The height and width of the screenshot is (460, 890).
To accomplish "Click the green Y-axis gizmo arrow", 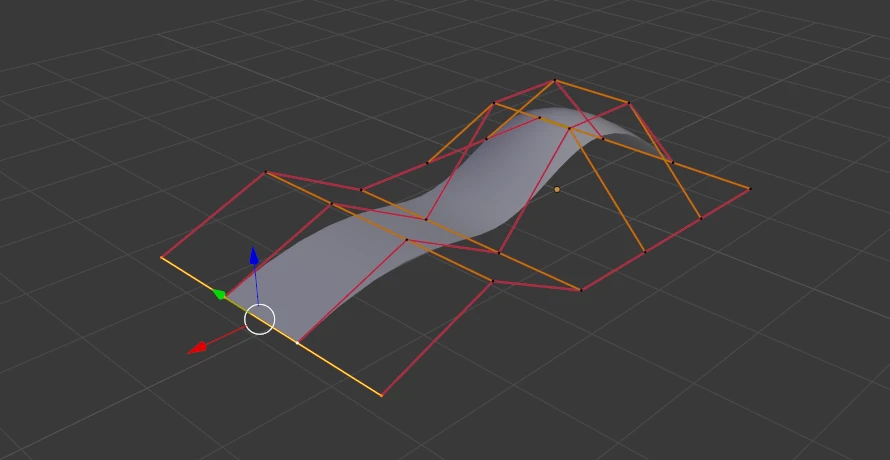I will (219, 294).
